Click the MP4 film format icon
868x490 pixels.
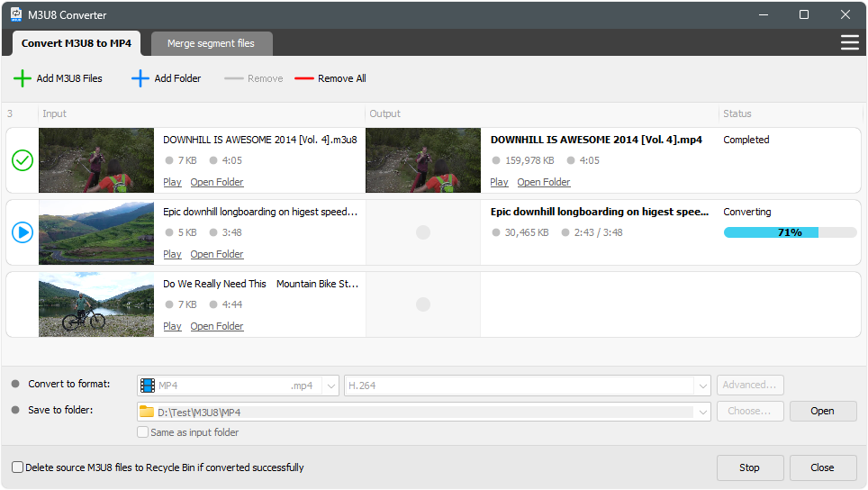pos(148,386)
